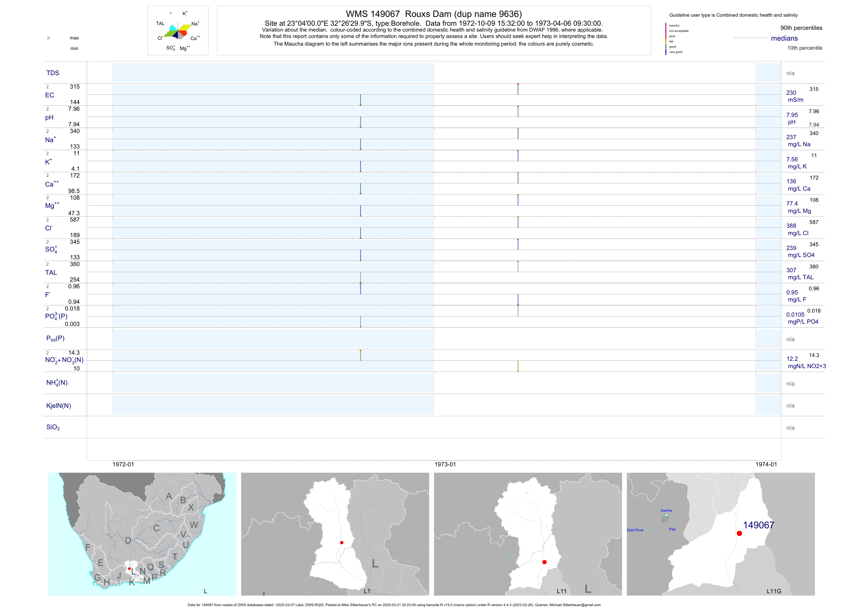Image resolution: width=868 pixels, height=614 pixels.
Task: Select the 1972-01 time axis label
Action: pos(123,464)
